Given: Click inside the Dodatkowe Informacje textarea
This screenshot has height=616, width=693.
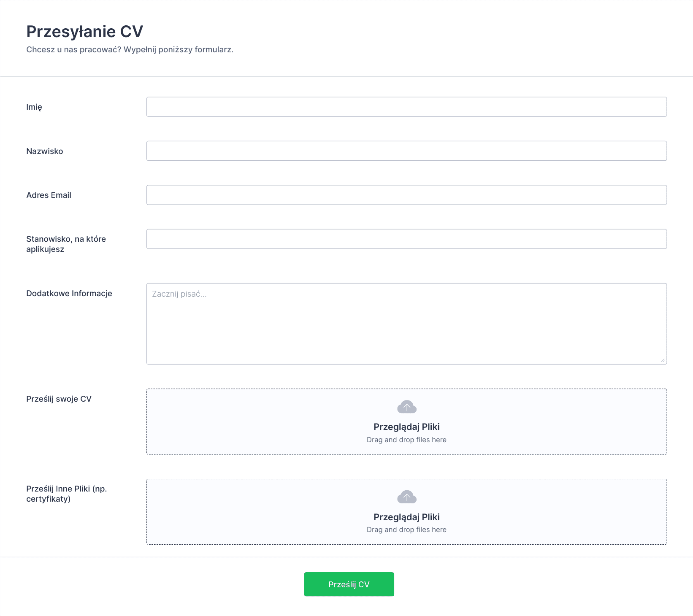Looking at the screenshot, I should click(406, 324).
